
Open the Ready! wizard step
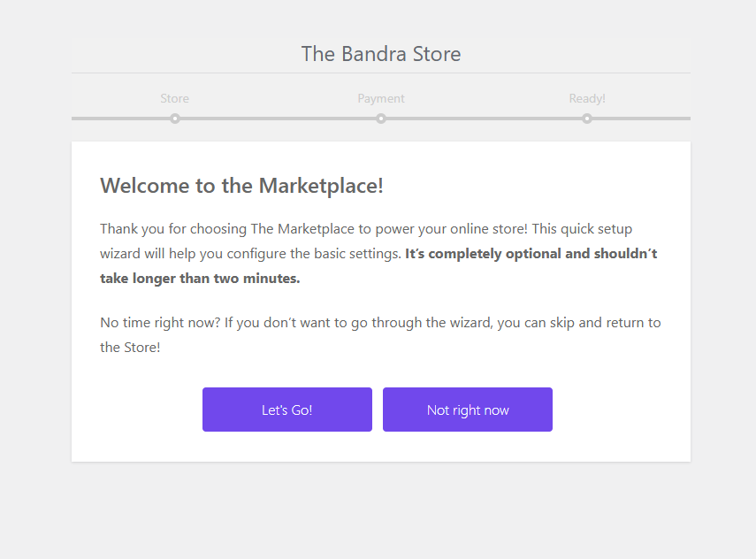pyautogui.click(x=586, y=98)
